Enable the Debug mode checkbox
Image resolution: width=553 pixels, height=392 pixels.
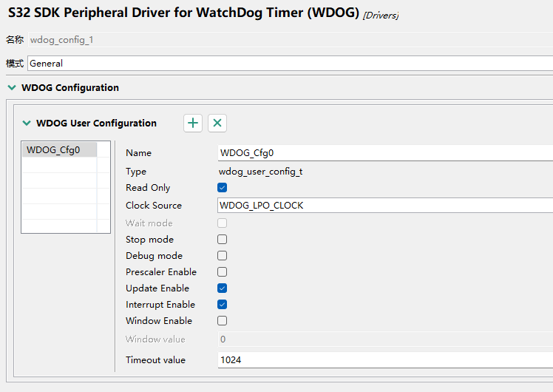(x=222, y=256)
